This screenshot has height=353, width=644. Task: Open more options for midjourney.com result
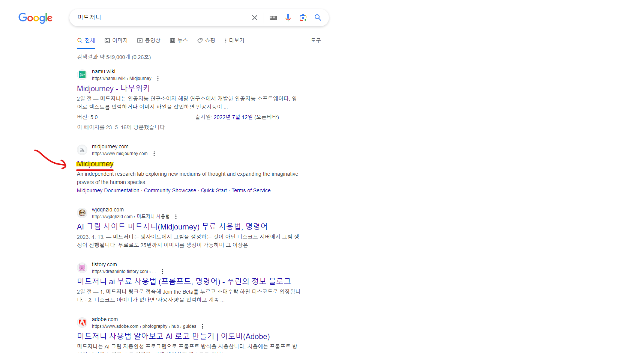click(x=154, y=154)
